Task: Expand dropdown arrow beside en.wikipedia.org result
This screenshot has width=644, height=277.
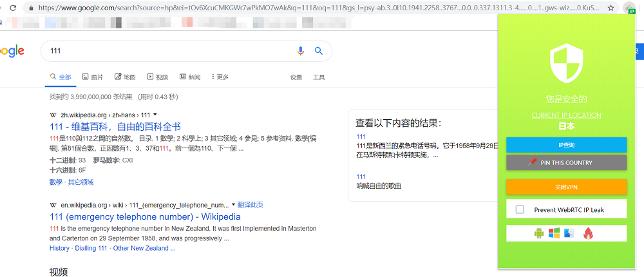Action: click(233, 205)
